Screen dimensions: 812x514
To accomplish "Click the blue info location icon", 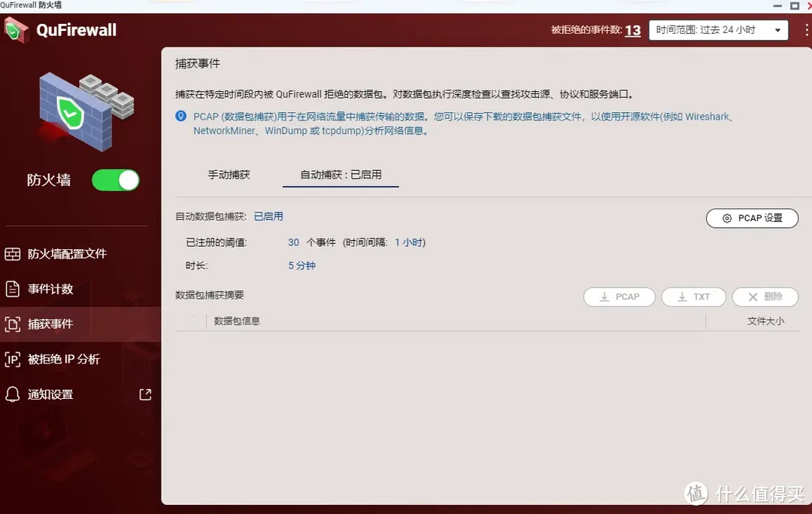I will (180, 116).
